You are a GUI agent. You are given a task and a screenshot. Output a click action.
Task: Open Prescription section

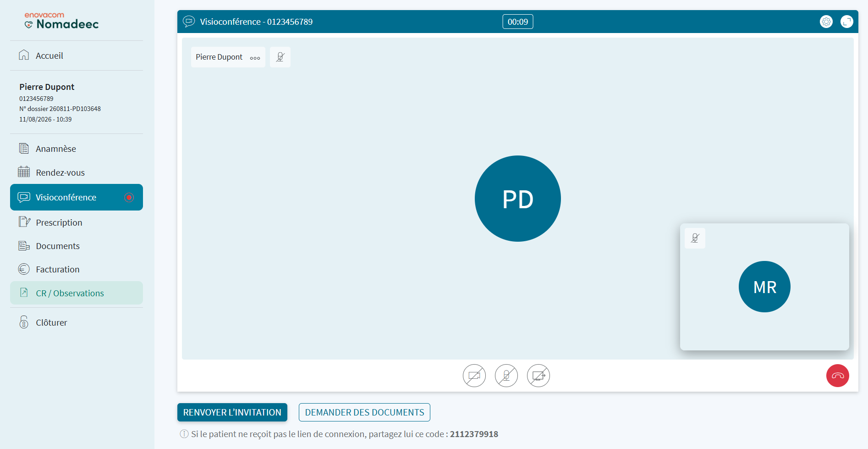77,222
